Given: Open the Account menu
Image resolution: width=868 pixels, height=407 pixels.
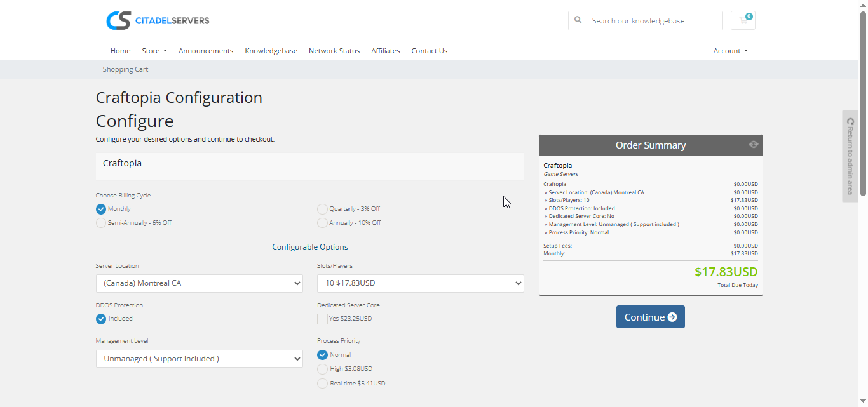Looking at the screenshot, I should [730, 51].
